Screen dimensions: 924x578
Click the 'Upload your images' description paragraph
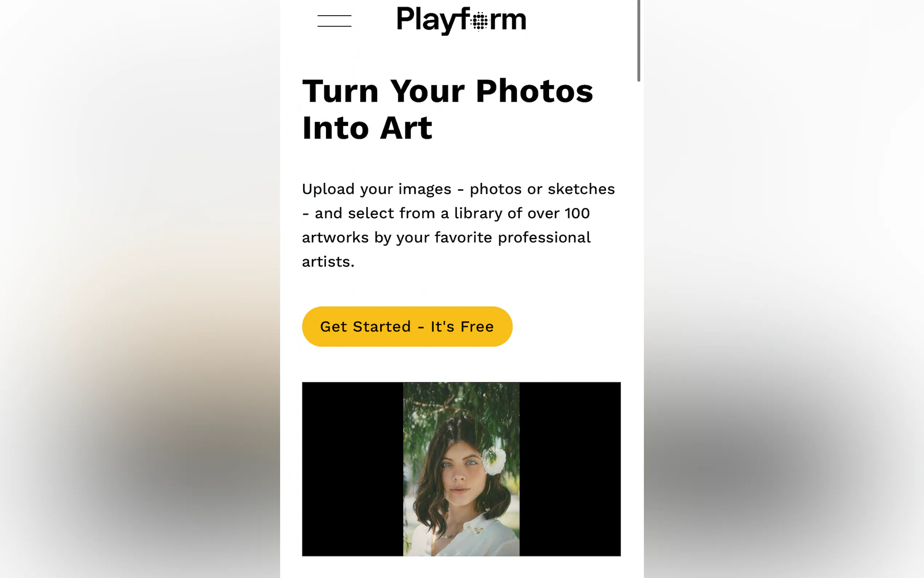click(x=458, y=225)
